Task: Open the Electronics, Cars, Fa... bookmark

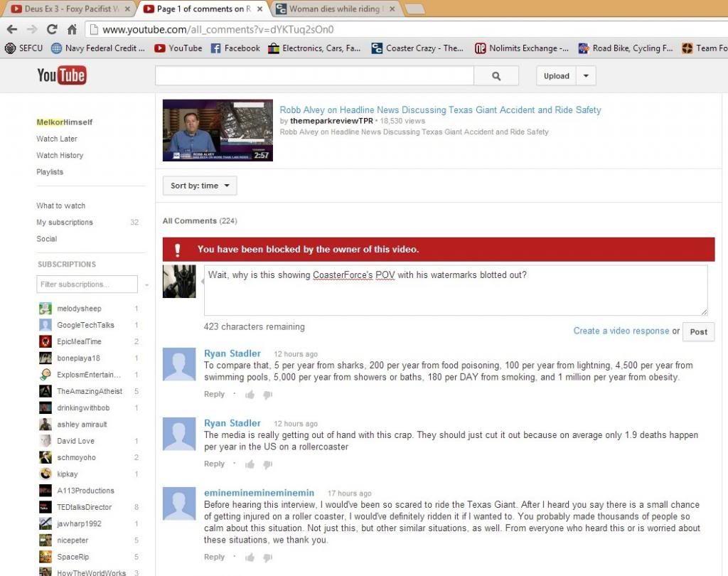Action: (315, 48)
